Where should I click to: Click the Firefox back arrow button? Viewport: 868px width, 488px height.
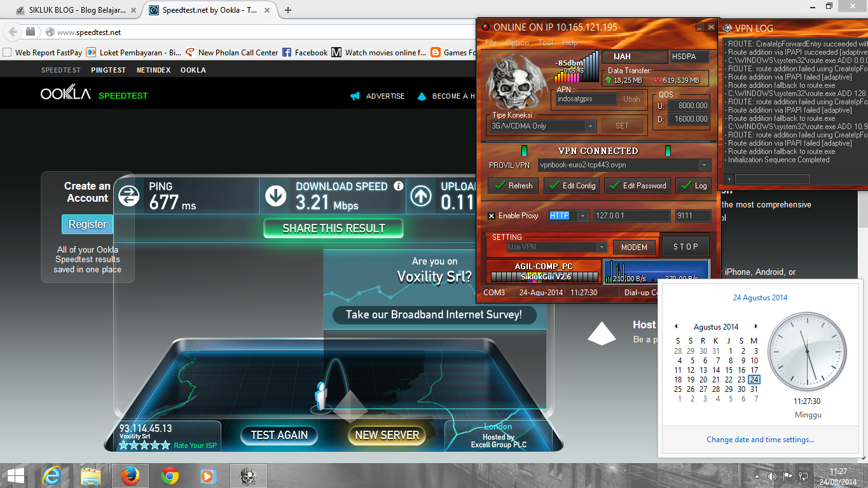(x=11, y=32)
